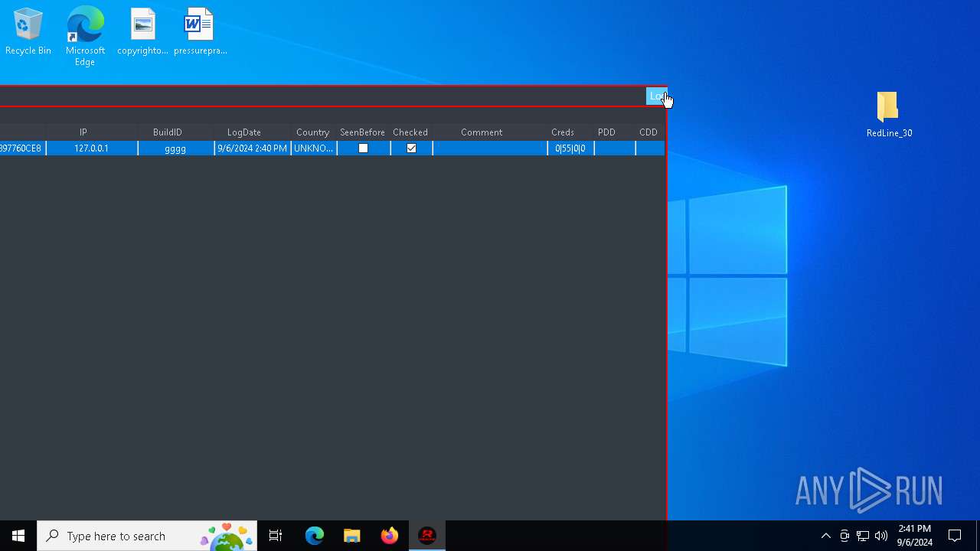Click the Log tab in the panel header
980x551 pixels.
pyautogui.click(x=656, y=96)
